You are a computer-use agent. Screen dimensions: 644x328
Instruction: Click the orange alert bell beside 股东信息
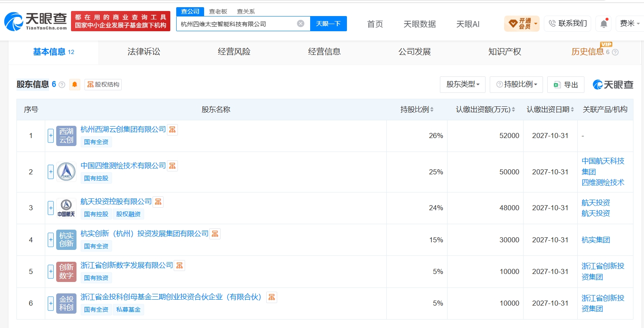coord(75,84)
